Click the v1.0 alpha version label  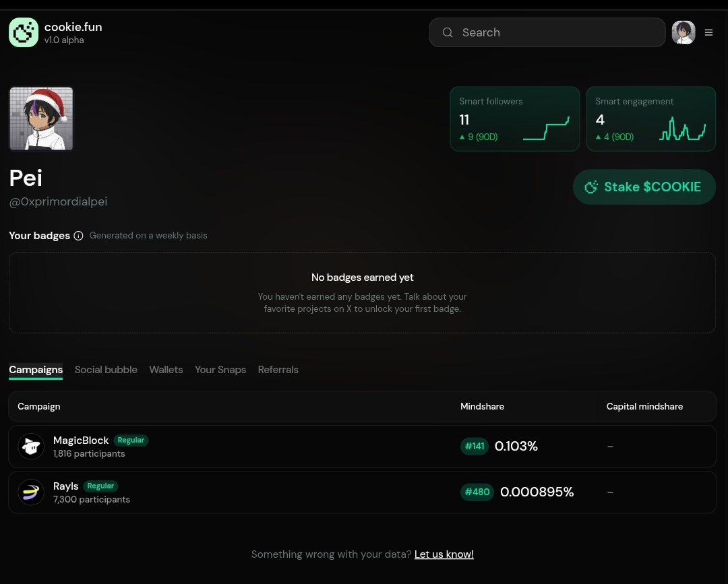point(64,40)
